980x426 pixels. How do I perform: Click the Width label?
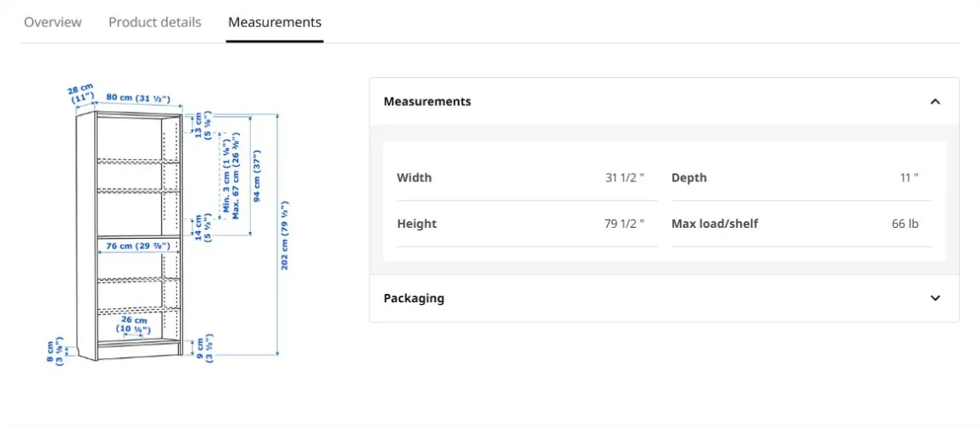415,177
